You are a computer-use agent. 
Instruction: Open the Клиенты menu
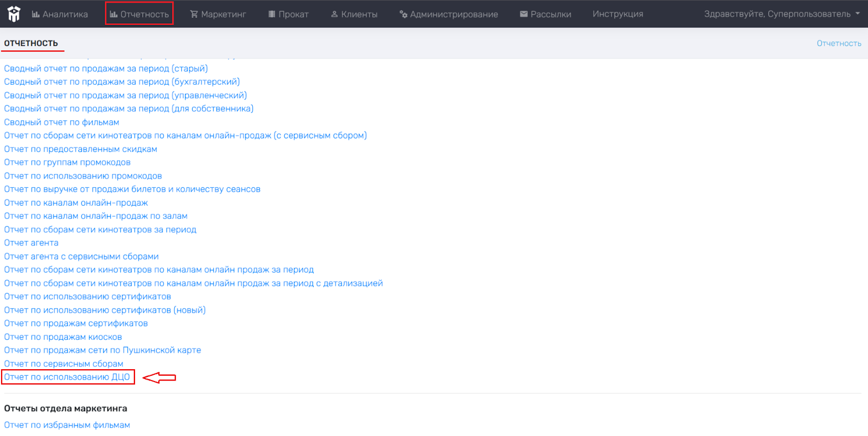coord(354,14)
